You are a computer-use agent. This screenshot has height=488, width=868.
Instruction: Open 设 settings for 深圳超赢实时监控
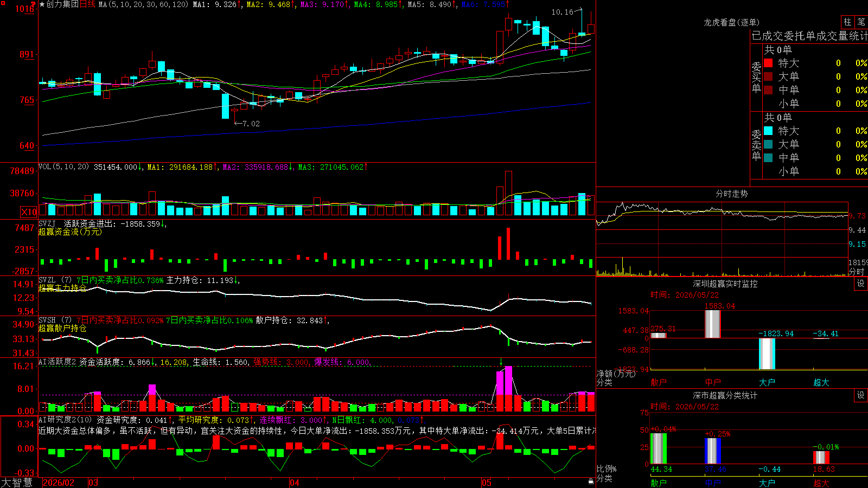coord(861,284)
